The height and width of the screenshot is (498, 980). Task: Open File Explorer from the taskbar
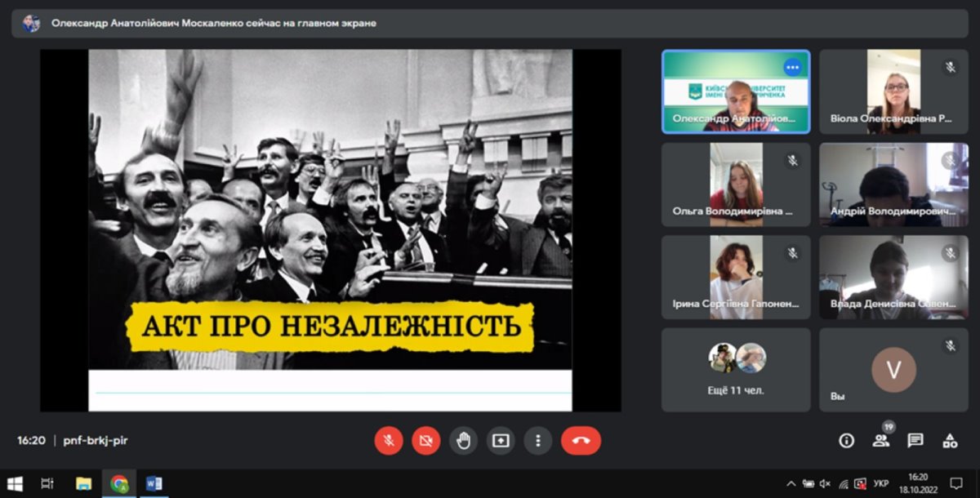(x=83, y=483)
